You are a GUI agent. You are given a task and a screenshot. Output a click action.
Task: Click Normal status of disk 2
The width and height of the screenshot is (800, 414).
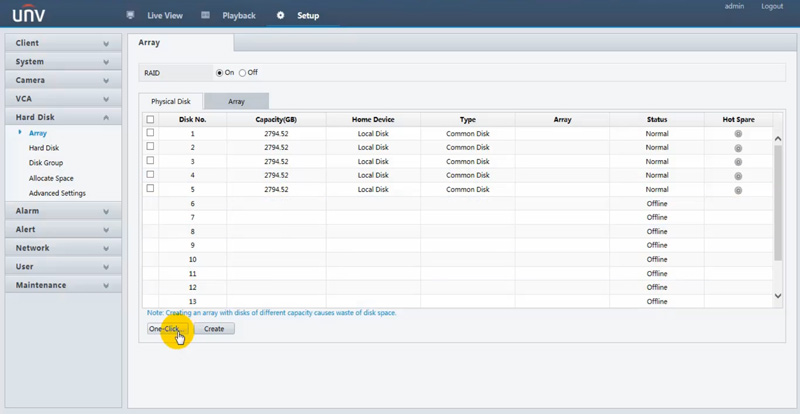657,148
